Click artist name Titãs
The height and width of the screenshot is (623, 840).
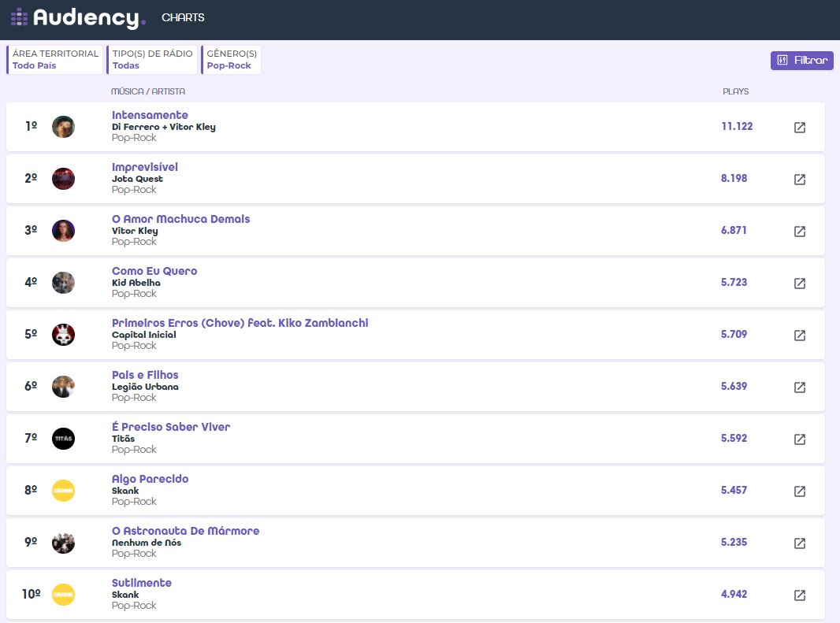click(123, 439)
